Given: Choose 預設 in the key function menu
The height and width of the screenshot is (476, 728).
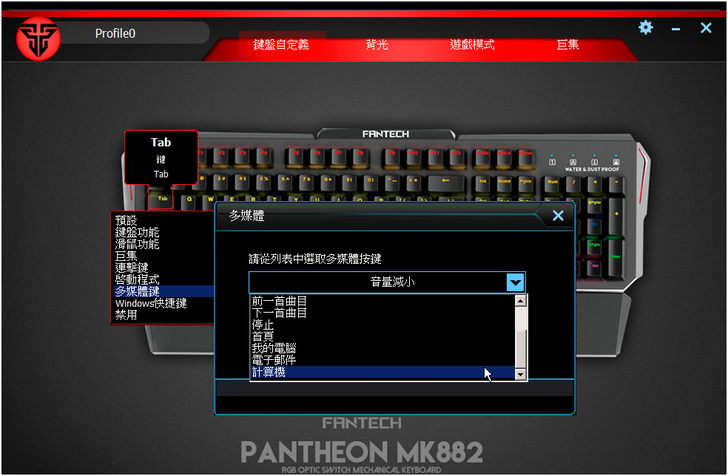Looking at the screenshot, I should coord(162,220).
